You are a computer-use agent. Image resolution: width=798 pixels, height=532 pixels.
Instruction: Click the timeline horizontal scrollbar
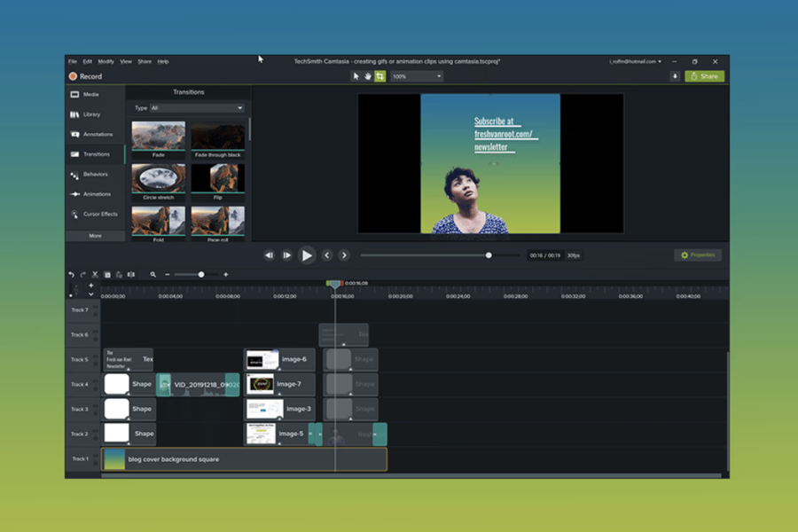pyautogui.click(x=411, y=476)
